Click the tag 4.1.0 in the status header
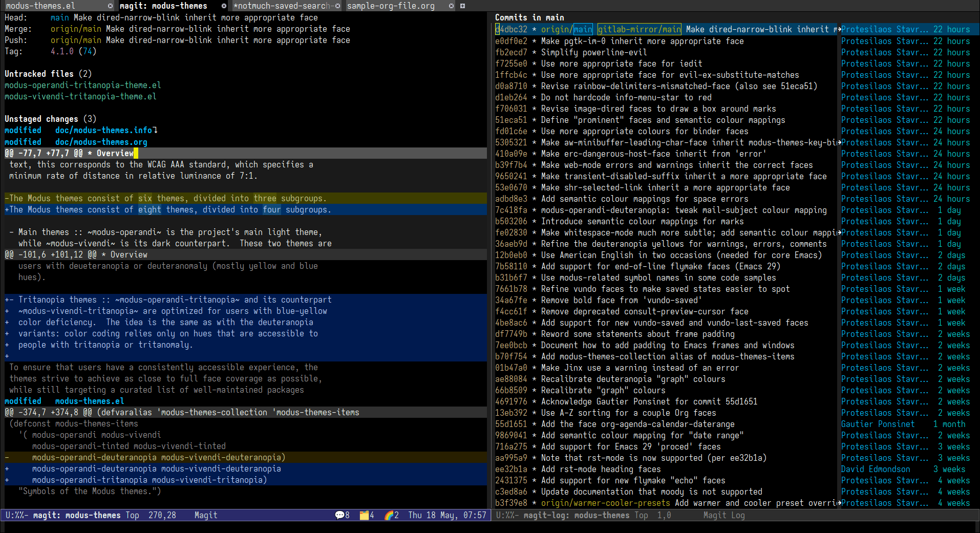This screenshot has width=980, height=533. (62, 51)
